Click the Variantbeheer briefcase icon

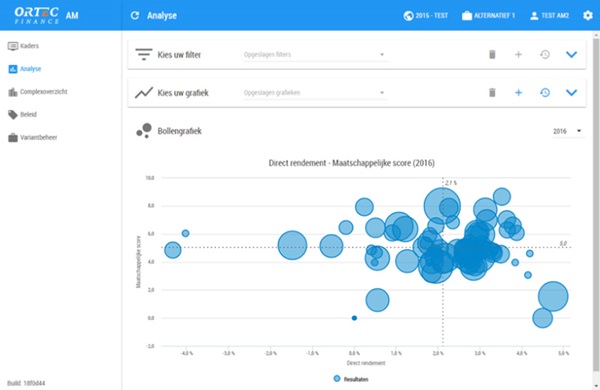click(13, 138)
